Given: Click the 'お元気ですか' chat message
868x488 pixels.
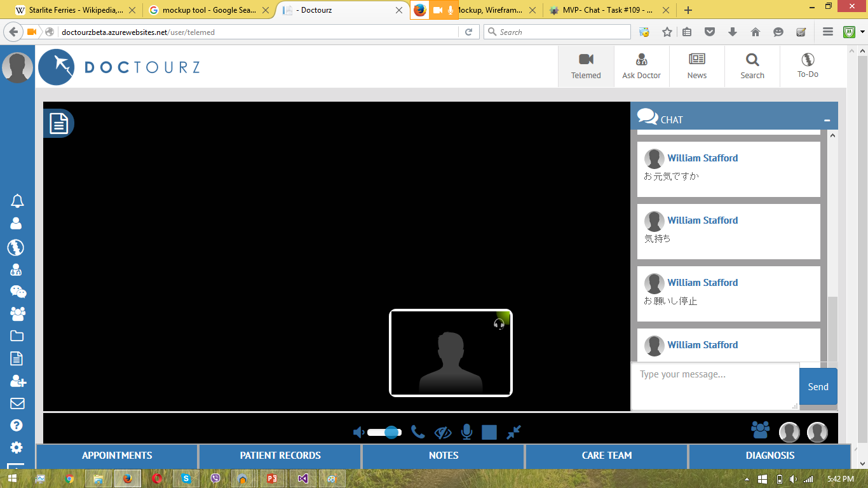Looking at the screenshot, I should coord(671,177).
